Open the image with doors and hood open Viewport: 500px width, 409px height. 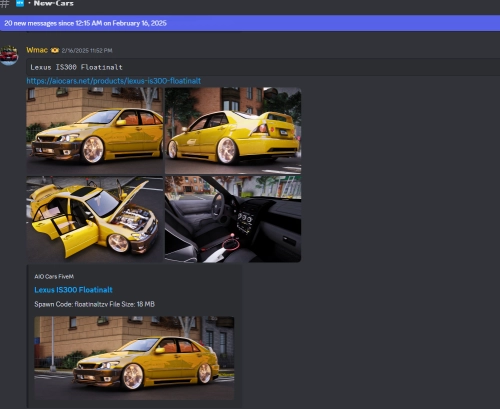pyautogui.click(x=95, y=219)
